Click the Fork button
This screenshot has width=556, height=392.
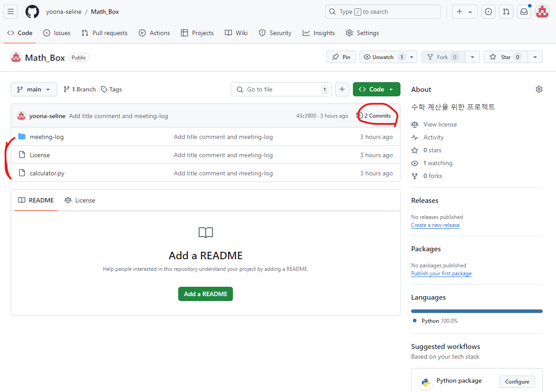(x=443, y=57)
